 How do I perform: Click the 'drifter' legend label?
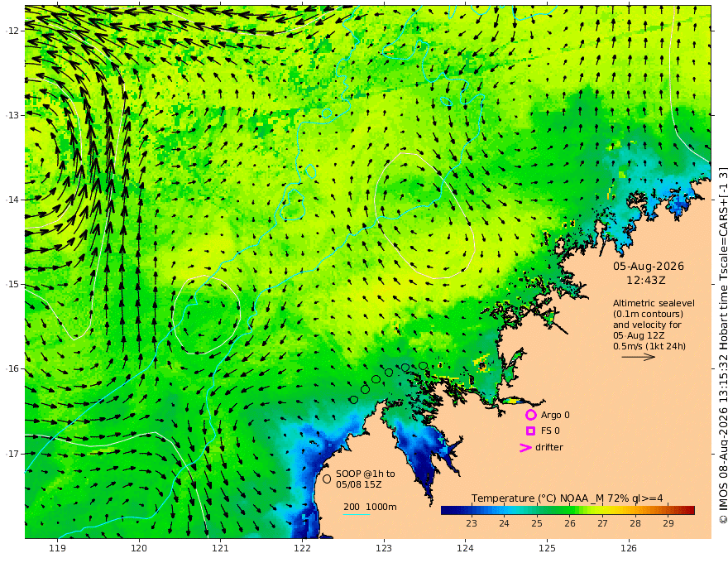549,447
